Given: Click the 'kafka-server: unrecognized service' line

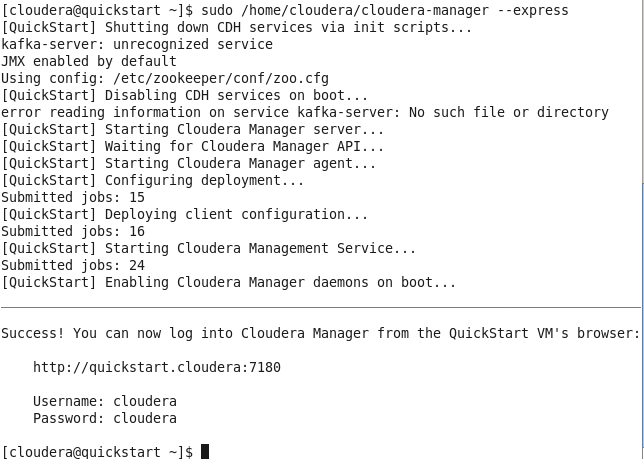Looking at the screenshot, I should (137, 44).
